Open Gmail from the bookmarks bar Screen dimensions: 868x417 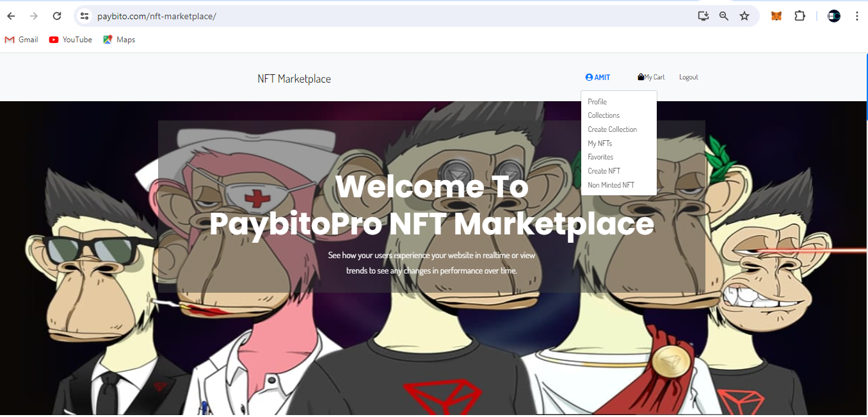[21, 39]
